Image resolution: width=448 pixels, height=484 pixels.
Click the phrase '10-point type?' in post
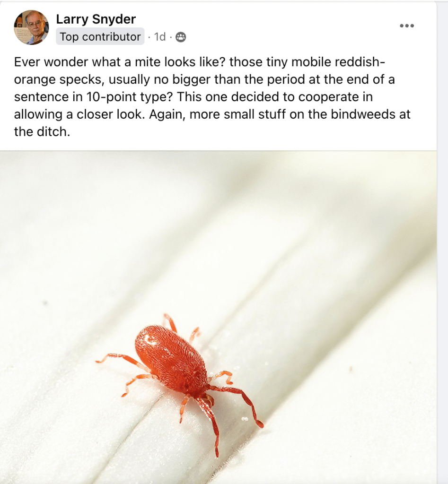(129, 96)
